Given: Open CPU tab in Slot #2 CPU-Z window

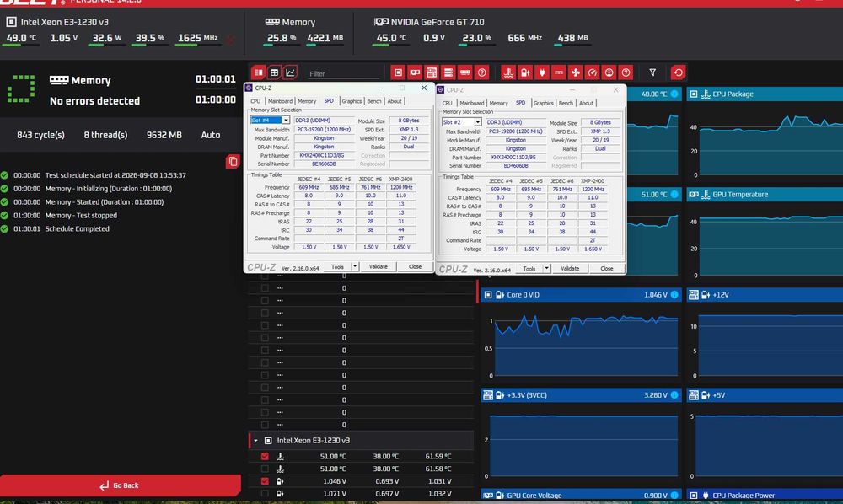Looking at the screenshot, I should (x=448, y=103).
